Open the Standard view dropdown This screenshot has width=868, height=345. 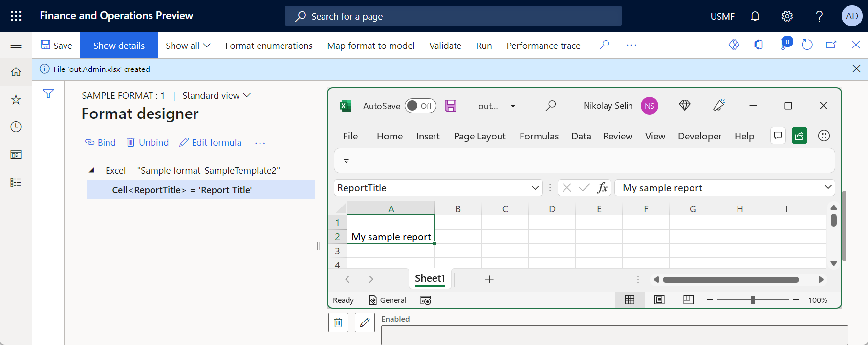(216, 95)
